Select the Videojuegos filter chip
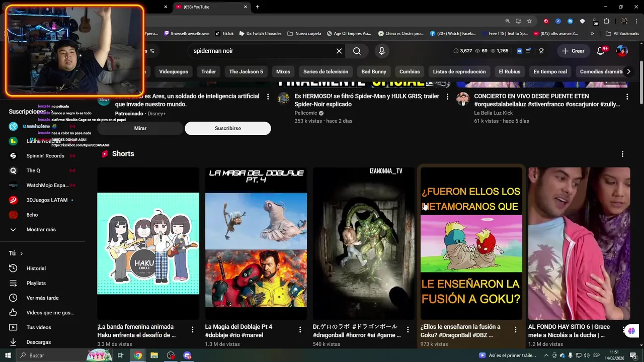The height and width of the screenshot is (362, 644). pyautogui.click(x=174, y=71)
